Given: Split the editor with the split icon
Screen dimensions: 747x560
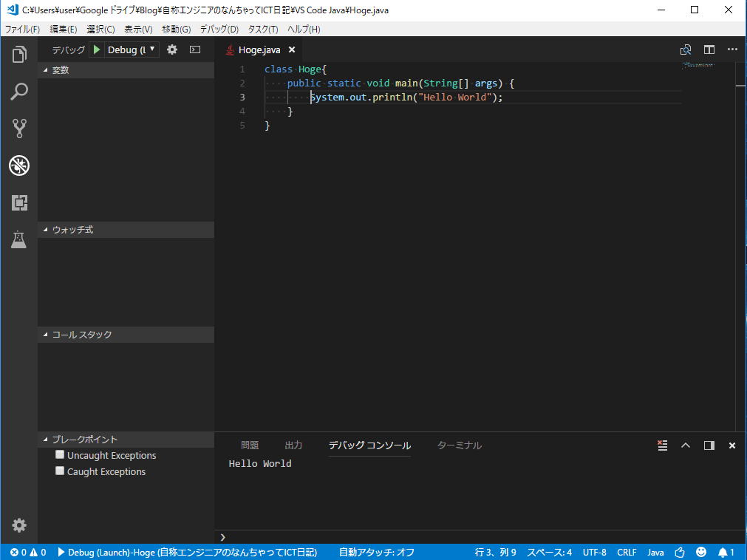Looking at the screenshot, I should coord(709,49).
